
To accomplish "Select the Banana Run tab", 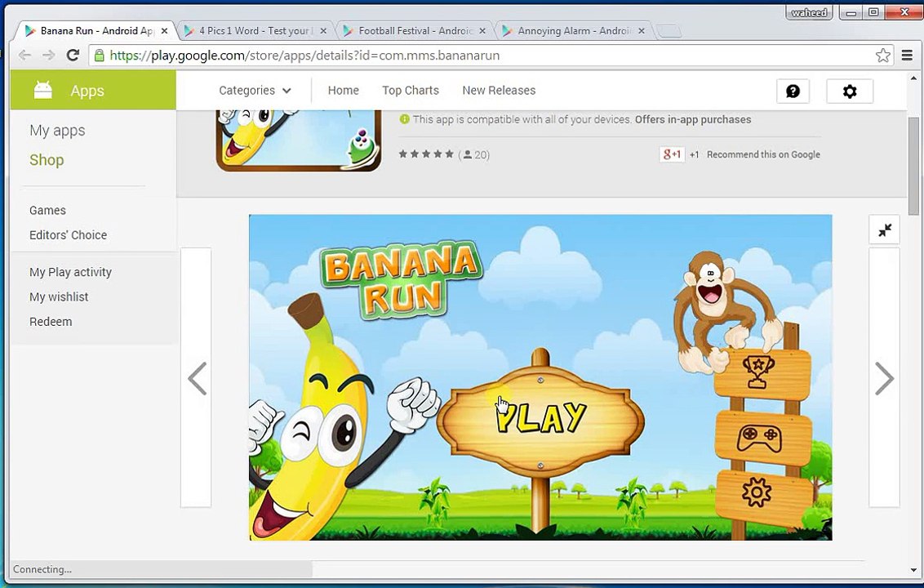I will tap(96, 31).
